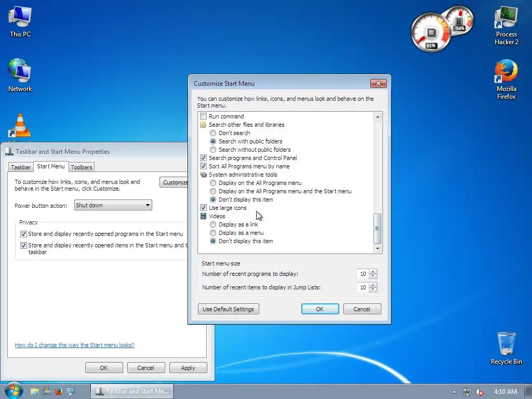Switch to the Taskbar tab
Viewport: 532px width, 399px height.
(x=21, y=167)
